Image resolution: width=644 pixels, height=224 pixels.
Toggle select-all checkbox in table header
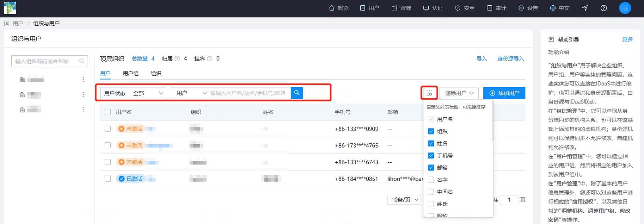(x=107, y=112)
